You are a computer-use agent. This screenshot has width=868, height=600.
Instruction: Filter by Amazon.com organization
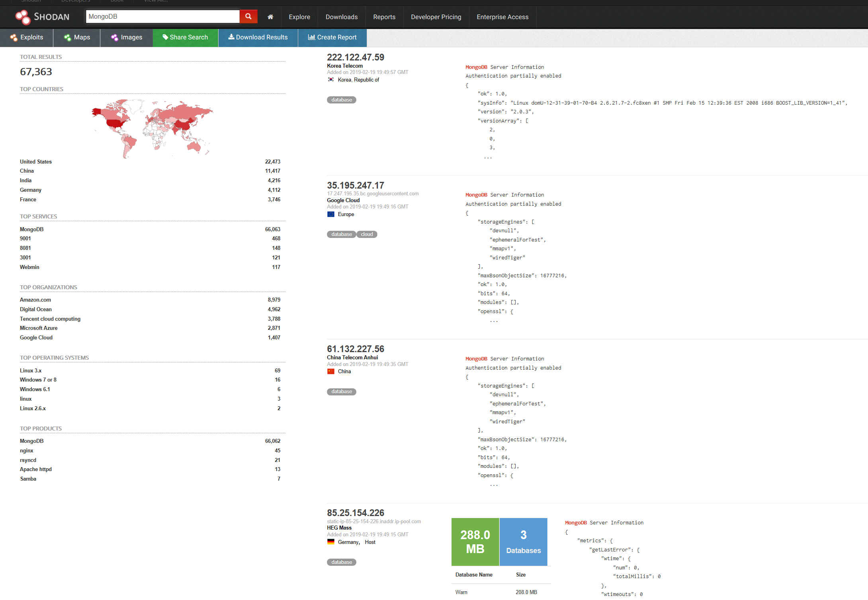35,300
